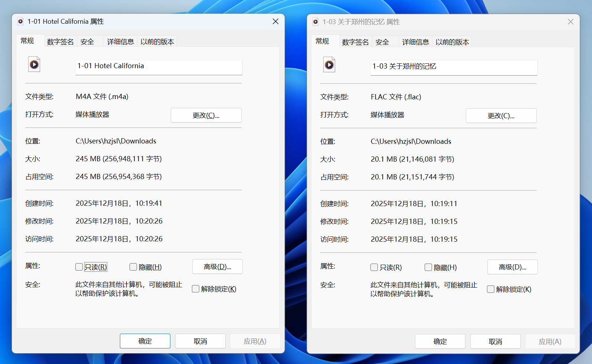Click 取消 in 关于郑州的记忆 properties
Screen dimensions: 592x364
click(x=495, y=341)
